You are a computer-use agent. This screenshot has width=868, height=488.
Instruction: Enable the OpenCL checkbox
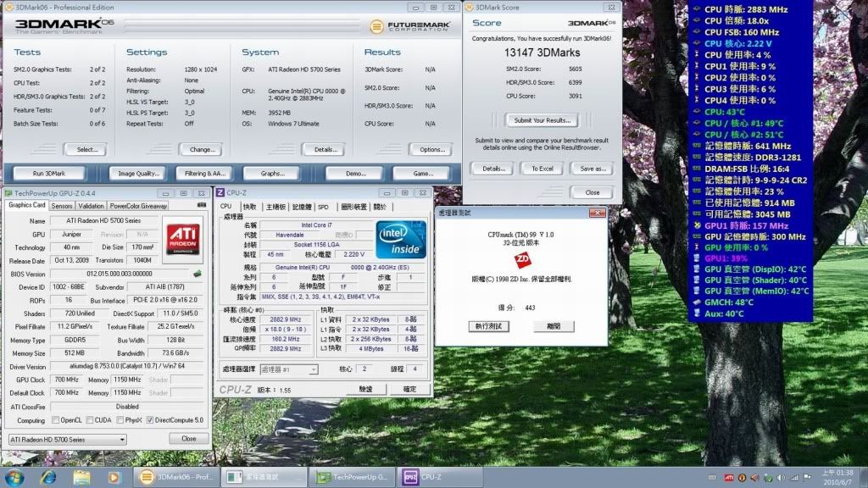[x=56, y=420]
